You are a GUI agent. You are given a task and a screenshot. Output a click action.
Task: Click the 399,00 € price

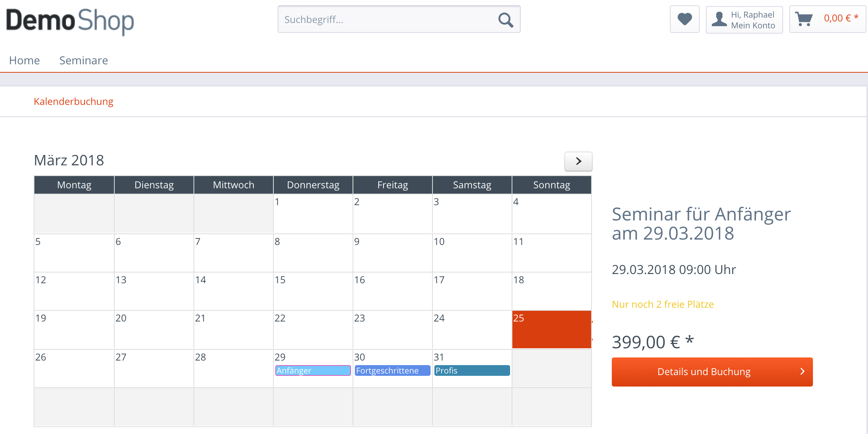point(653,342)
